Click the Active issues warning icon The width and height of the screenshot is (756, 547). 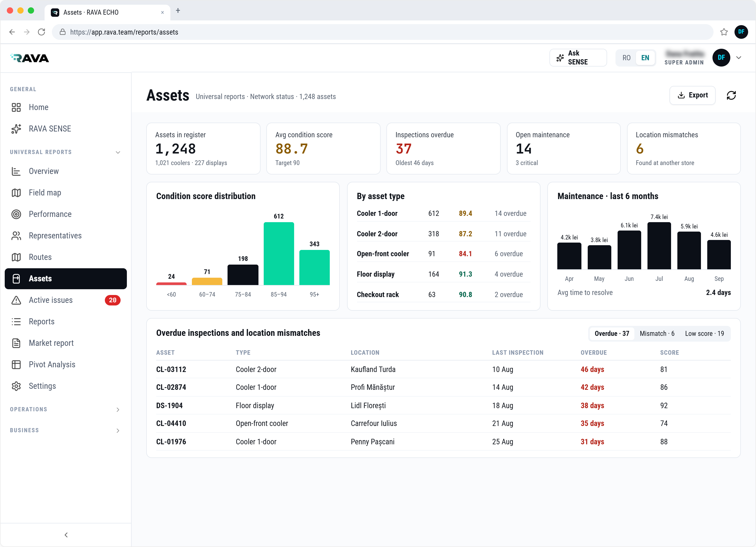click(x=16, y=300)
